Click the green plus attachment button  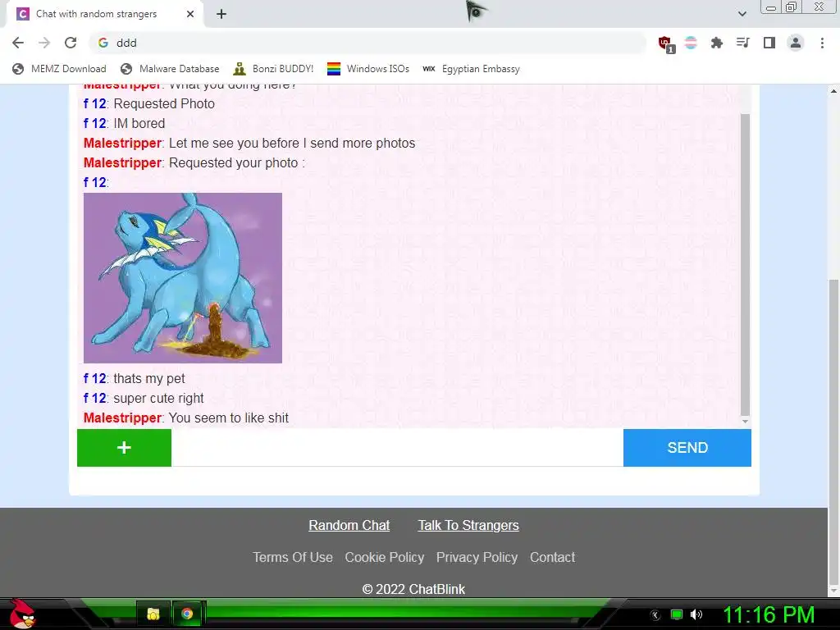click(125, 448)
